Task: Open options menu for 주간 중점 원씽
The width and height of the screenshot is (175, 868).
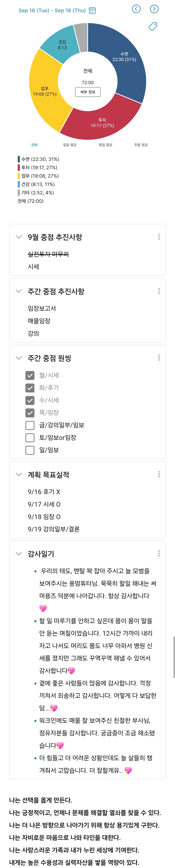Action: tap(159, 358)
